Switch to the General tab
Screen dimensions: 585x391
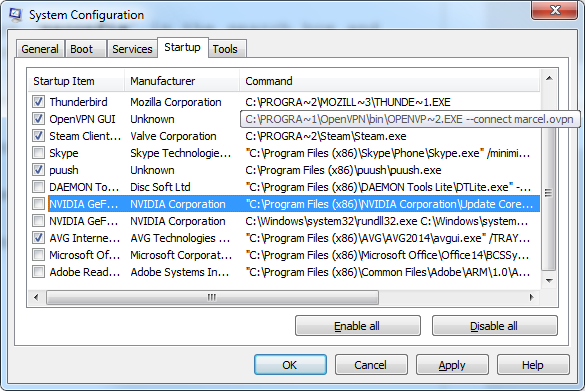click(x=40, y=49)
